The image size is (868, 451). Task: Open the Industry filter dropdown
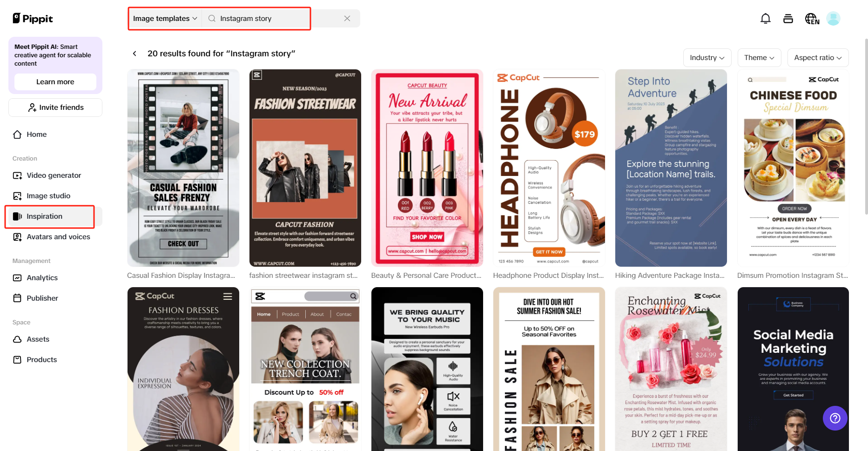707,57
